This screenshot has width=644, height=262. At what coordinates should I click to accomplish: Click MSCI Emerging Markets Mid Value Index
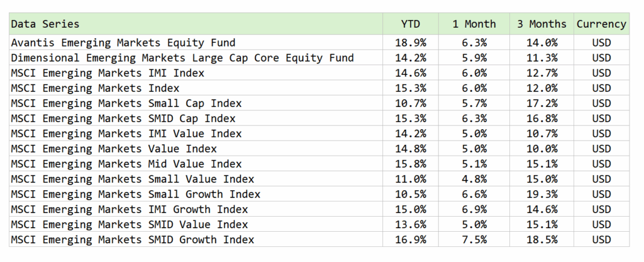click(126, 164)
